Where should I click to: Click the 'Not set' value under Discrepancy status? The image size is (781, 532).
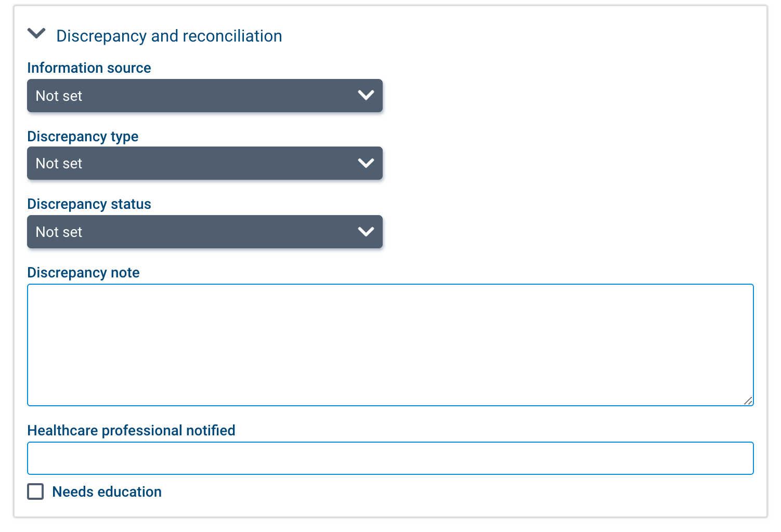tap(59, 232)
